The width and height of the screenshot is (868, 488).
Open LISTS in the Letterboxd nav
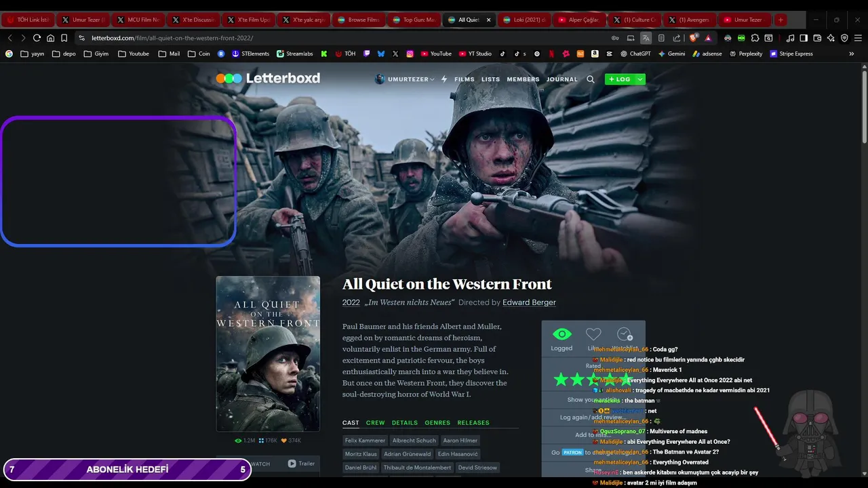[490, 79]
